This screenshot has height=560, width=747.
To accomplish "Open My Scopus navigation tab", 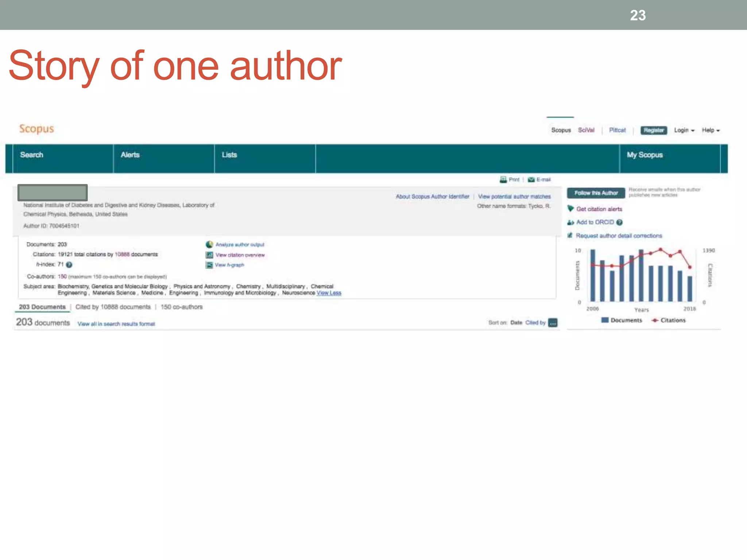I will (x=670, y=159).
